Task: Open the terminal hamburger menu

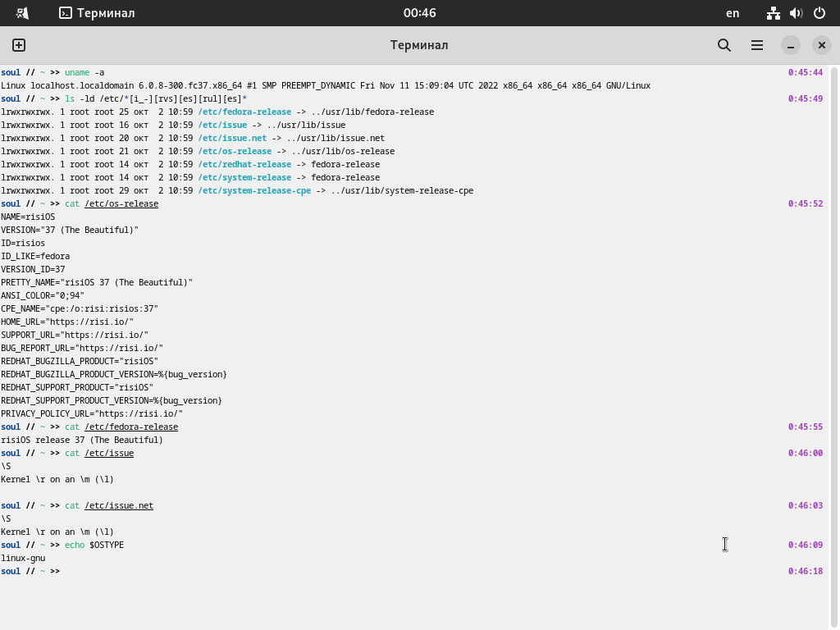Action: tap(757, 45)
